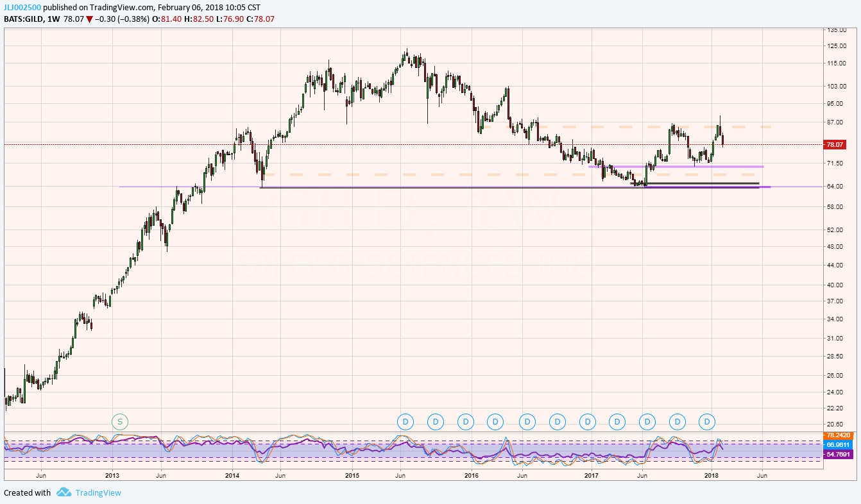Image resolution: width=861 pixels, height=504 pixels.
Task: Click the 26.00 price axis label
Action: 836,375
